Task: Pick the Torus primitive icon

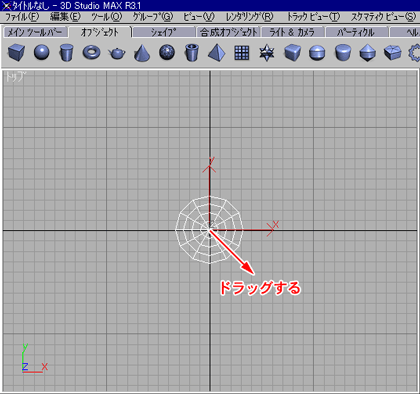Action: point(91,52)
